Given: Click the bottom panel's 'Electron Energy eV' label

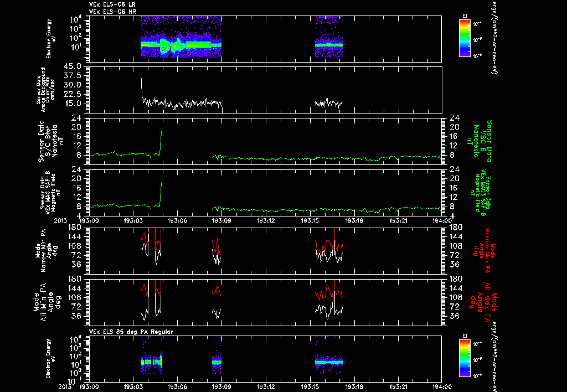Looking at the screenshot, I should pos(51,358).
